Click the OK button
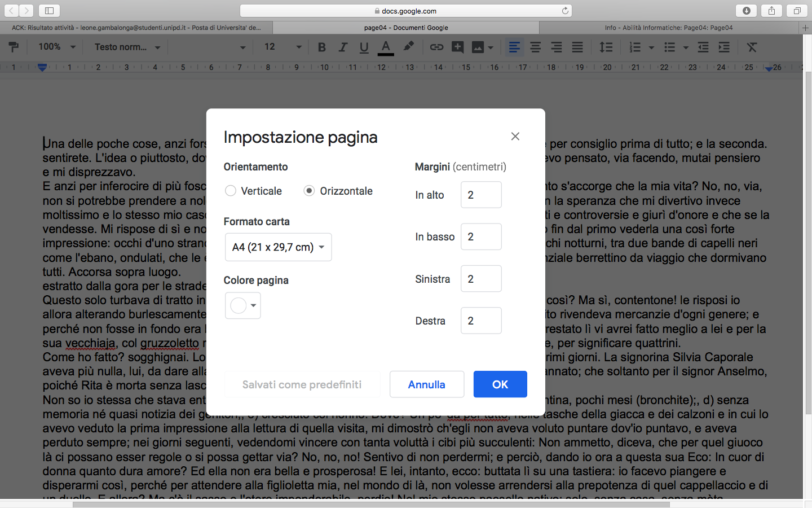Image resolution: width=812 pixels, height=508 pixels. (500, 384)
